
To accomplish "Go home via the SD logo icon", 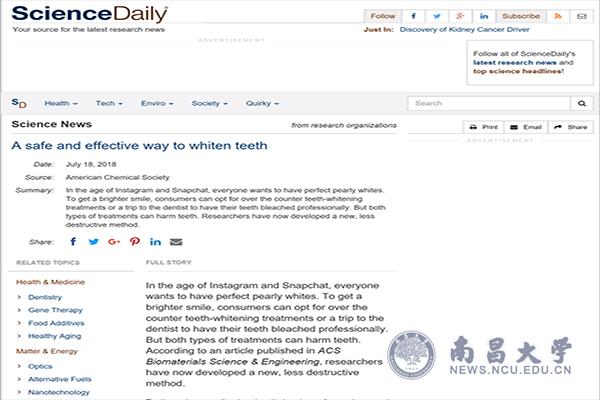I will (20, 103).
